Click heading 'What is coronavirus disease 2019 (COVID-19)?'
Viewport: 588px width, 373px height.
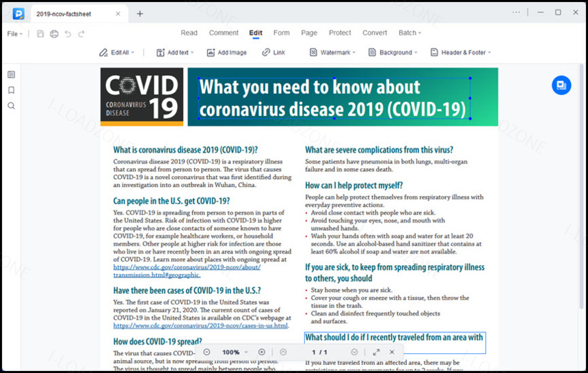click(x=185, y=150)
